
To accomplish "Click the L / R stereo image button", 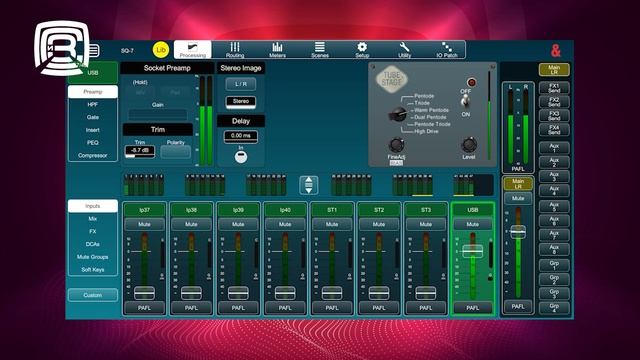I will 241,84.
